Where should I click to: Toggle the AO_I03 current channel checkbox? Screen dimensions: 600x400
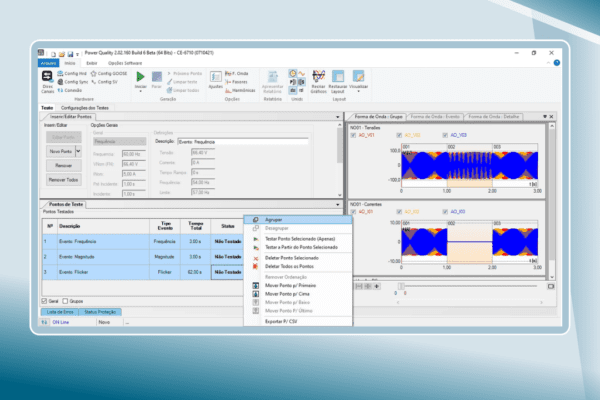pos(445,212)
